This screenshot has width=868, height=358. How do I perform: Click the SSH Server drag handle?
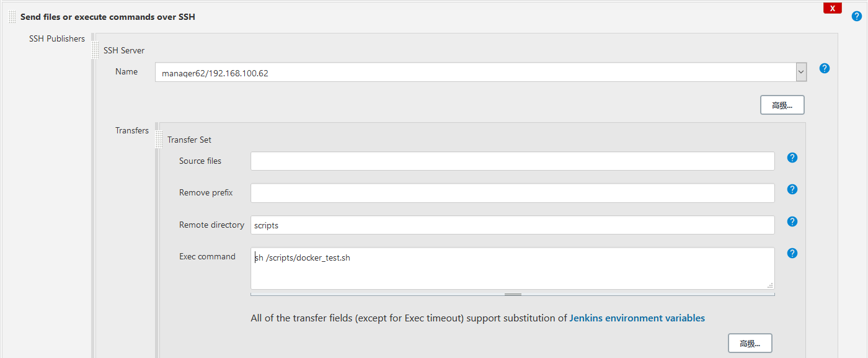coord(95,50)
